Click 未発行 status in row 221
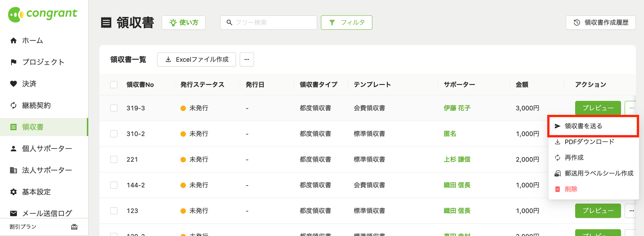This screenshot has width=644, height=236. point(199,160)
